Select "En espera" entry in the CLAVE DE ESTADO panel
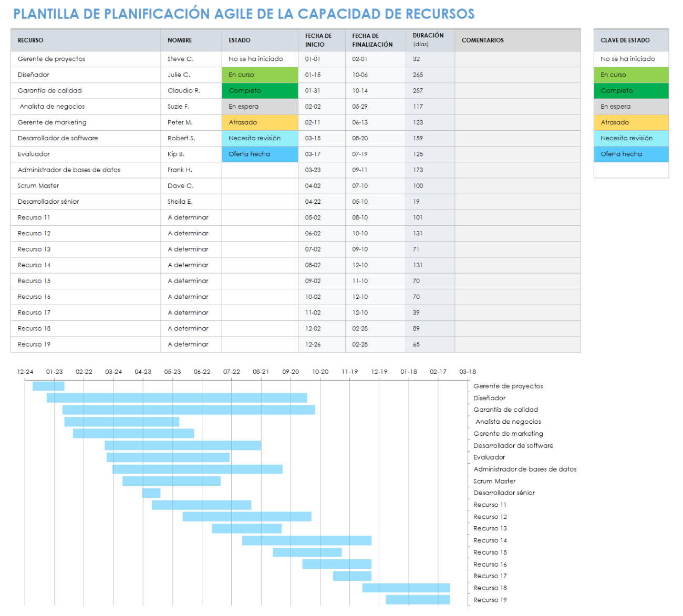683x616 pixels. tap(630, 106)
